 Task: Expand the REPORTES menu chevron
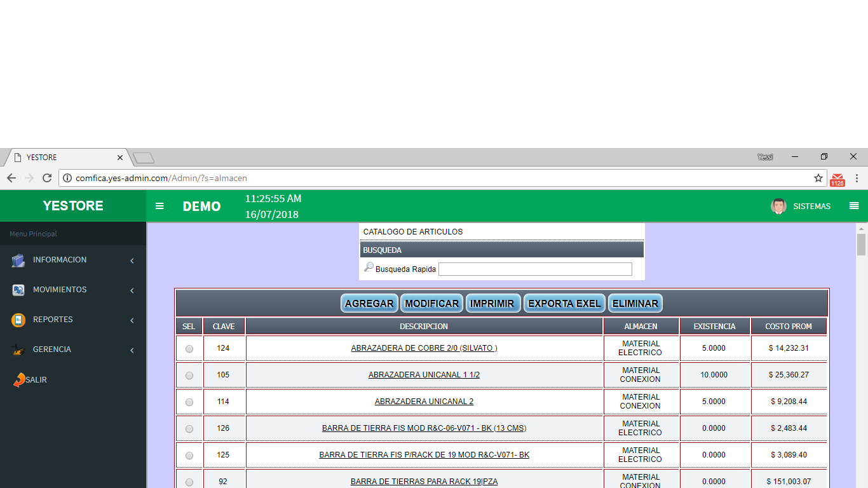[132, 320]
